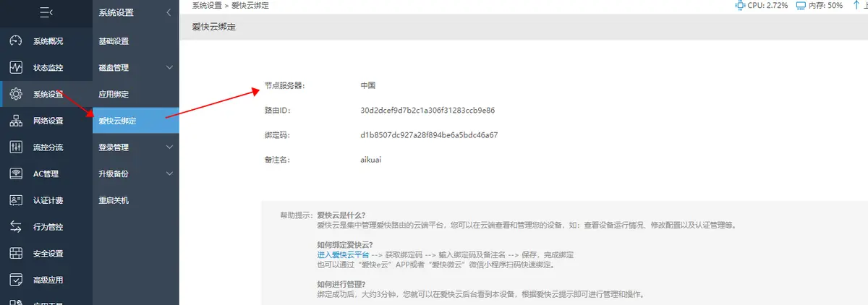Click the 帮助提示 label
The width and height of the screenshot is (868, 305).
click(x=297, y=215)
